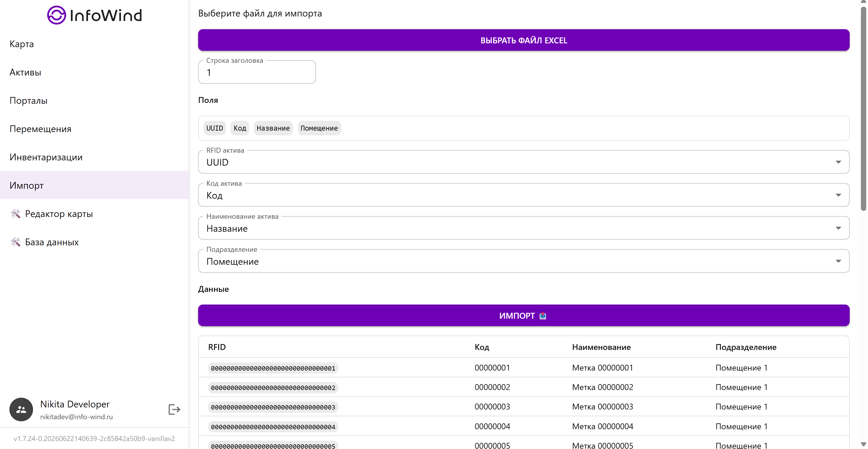Click the version string v1.7.24 text
Screen dimensions: 868x449
tap(94, 439)
